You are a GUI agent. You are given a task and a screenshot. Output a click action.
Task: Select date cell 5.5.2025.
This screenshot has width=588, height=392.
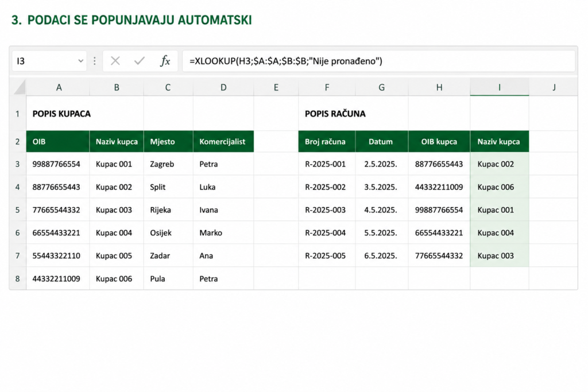point(382,232)
